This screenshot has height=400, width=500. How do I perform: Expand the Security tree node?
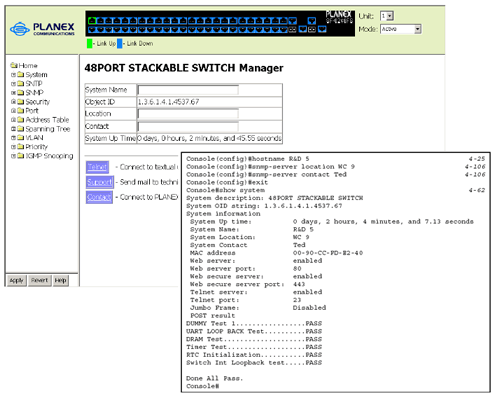click(13, 101)
